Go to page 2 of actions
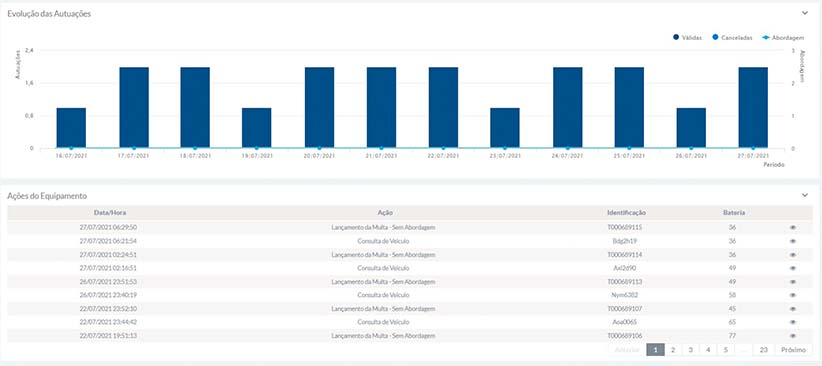822x366 pixels. [x=673, y=350]
